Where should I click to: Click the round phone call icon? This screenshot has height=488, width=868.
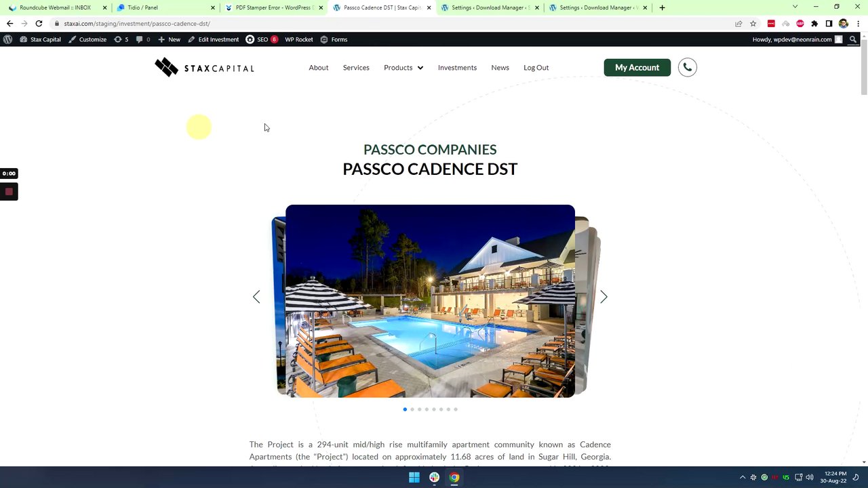[687, 67]
